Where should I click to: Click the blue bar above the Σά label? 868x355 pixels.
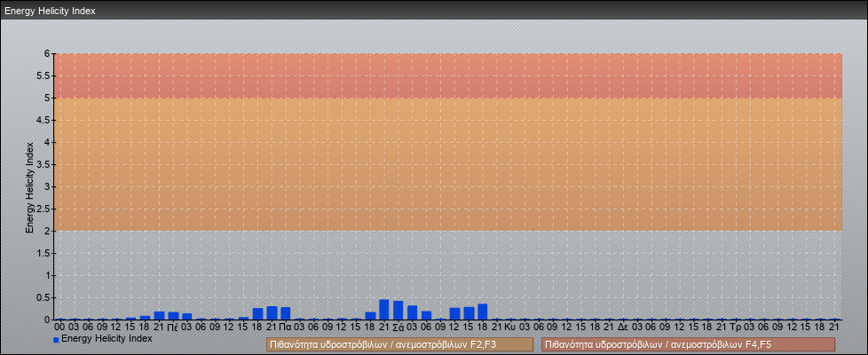(398, 310)
